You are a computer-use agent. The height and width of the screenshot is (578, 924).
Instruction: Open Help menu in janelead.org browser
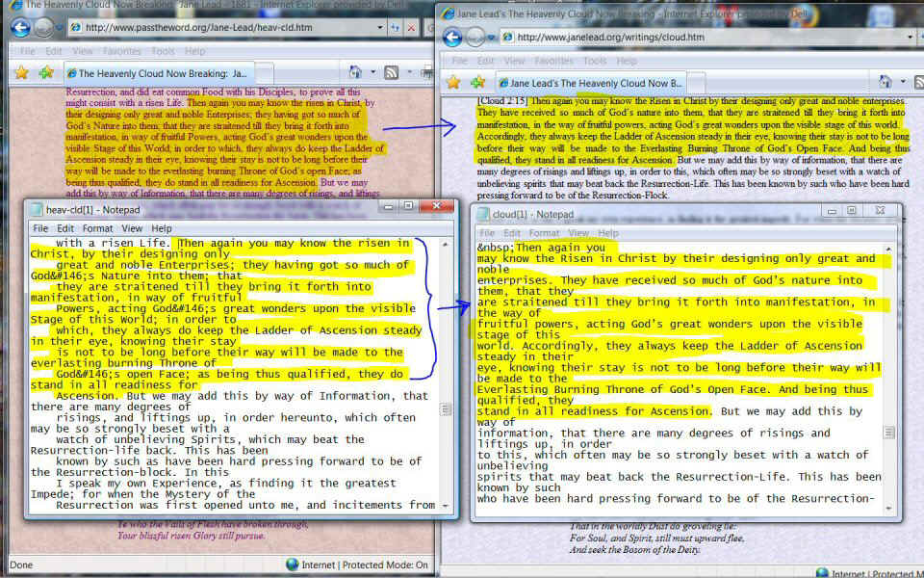(x=627, y=61)
